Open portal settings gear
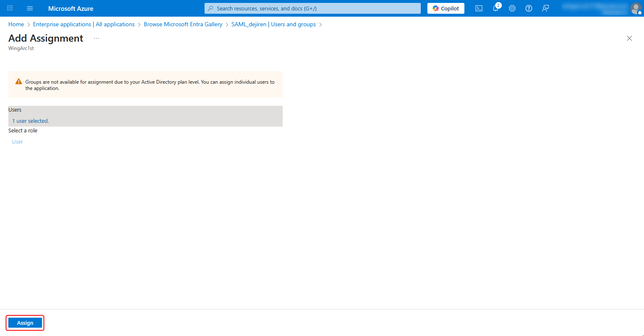Screen dimensions: 644x336 coord(512,8)
